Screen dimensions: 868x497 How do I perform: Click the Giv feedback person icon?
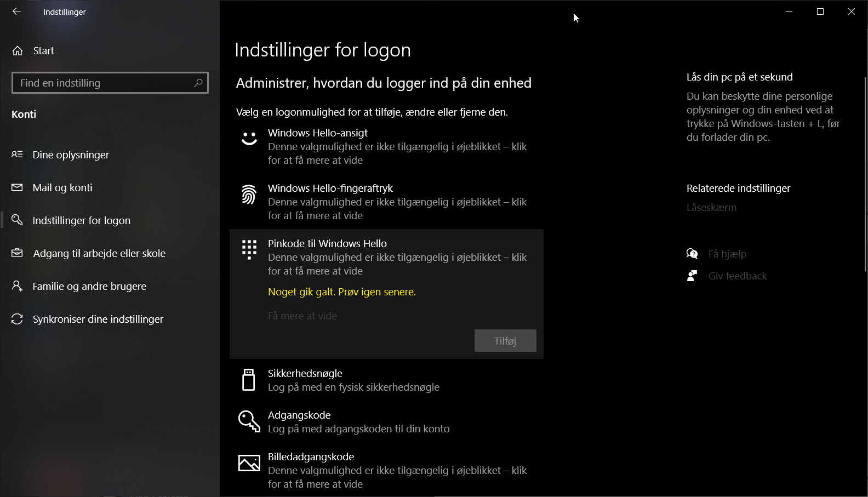(692, 276)
